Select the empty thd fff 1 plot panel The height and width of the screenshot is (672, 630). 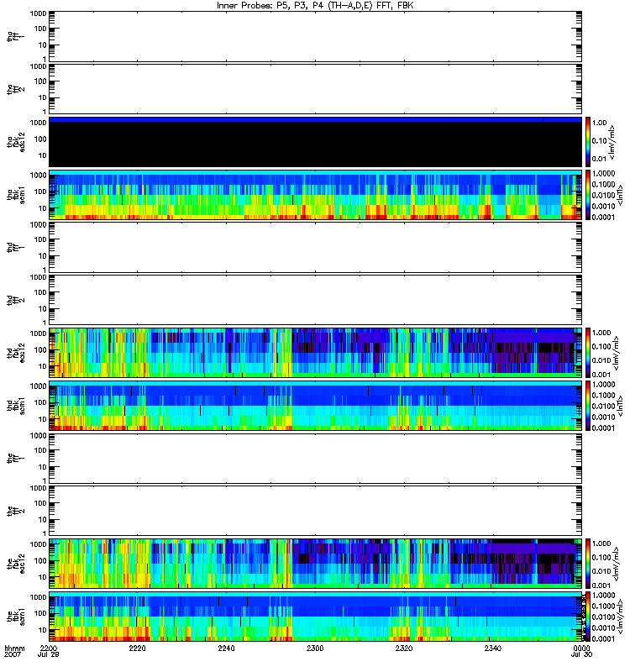[315, 247]
